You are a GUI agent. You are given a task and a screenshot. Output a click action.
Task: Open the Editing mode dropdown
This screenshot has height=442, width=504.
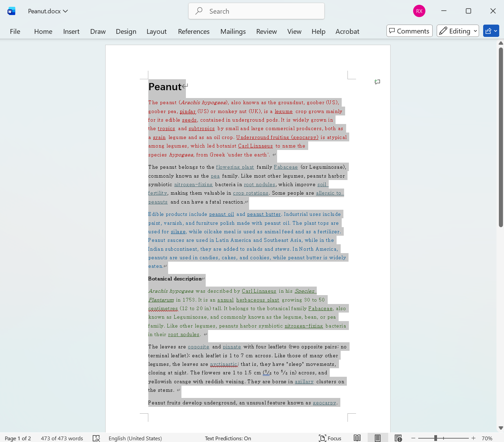(x=458, y=31)
